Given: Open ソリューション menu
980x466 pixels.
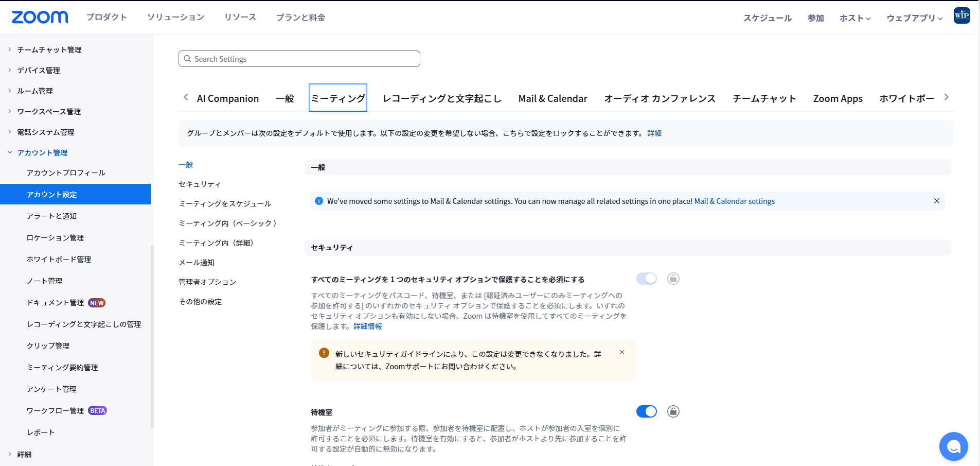Looking at the screenshot, I should pyautogui.click(x=175, y=17).
